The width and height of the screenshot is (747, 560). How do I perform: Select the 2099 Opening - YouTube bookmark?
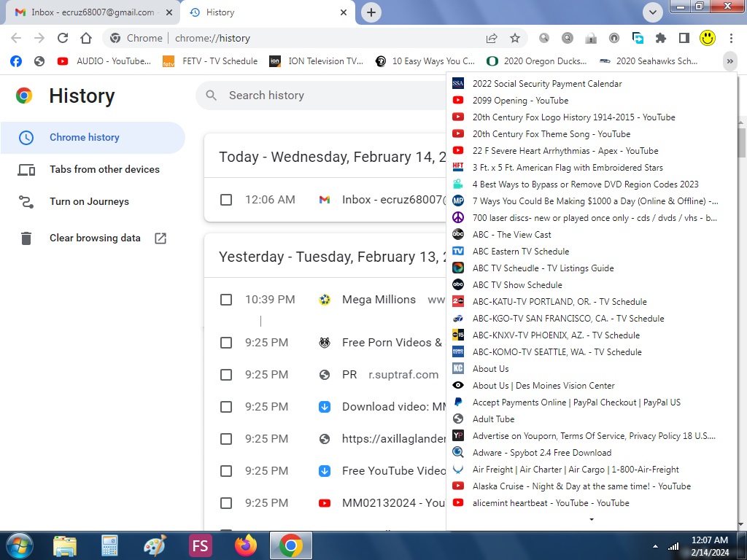(591, 101)
